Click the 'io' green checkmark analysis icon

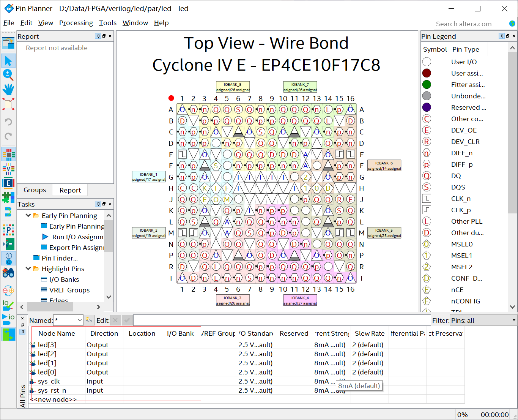coord(8,305)
